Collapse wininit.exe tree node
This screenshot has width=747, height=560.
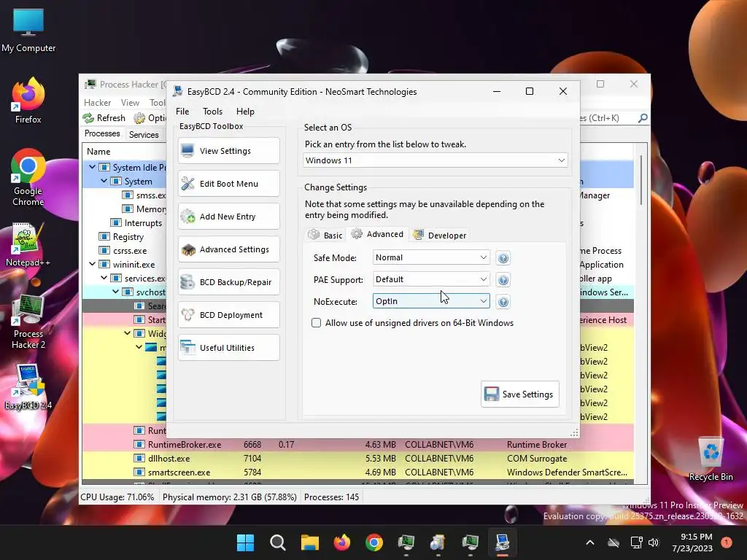pos(92,264)
